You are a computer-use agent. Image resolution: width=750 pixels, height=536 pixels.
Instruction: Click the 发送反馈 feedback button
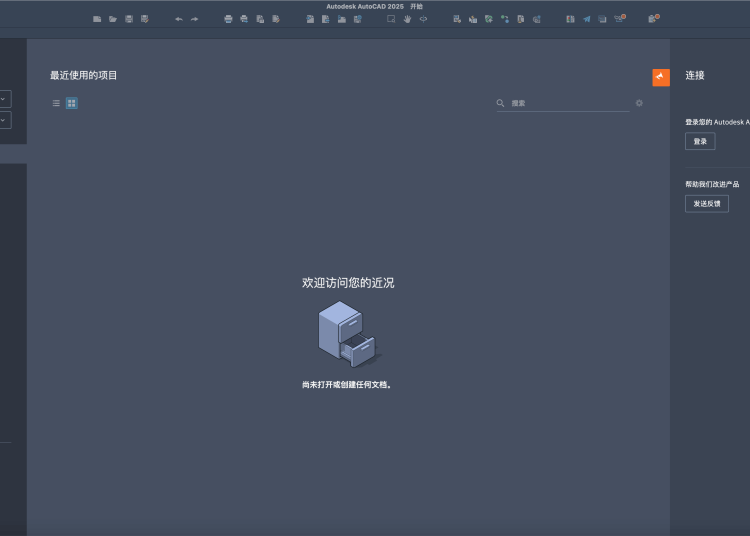[706, 204]
